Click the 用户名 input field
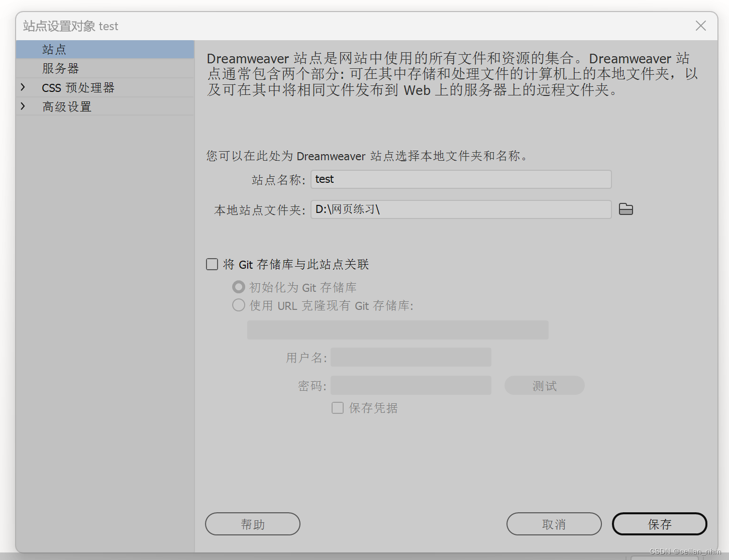The image size is (729, 560). click(410, 357)
